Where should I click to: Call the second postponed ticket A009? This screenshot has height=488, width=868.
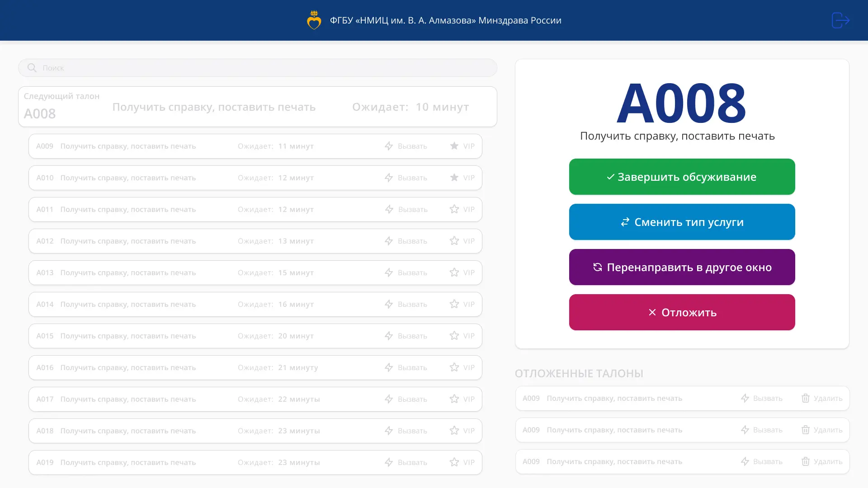click(x=762, y=430)
